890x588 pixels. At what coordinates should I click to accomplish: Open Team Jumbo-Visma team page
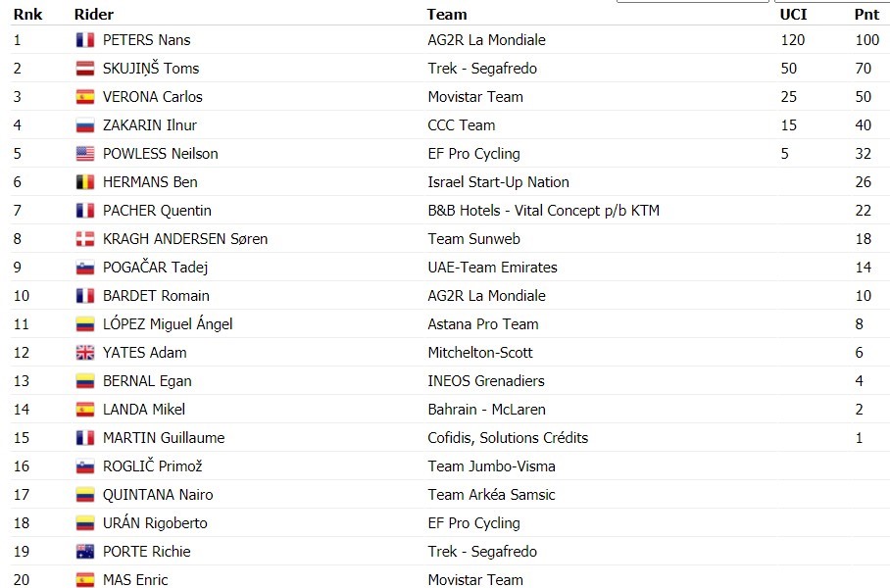(491, 465)
